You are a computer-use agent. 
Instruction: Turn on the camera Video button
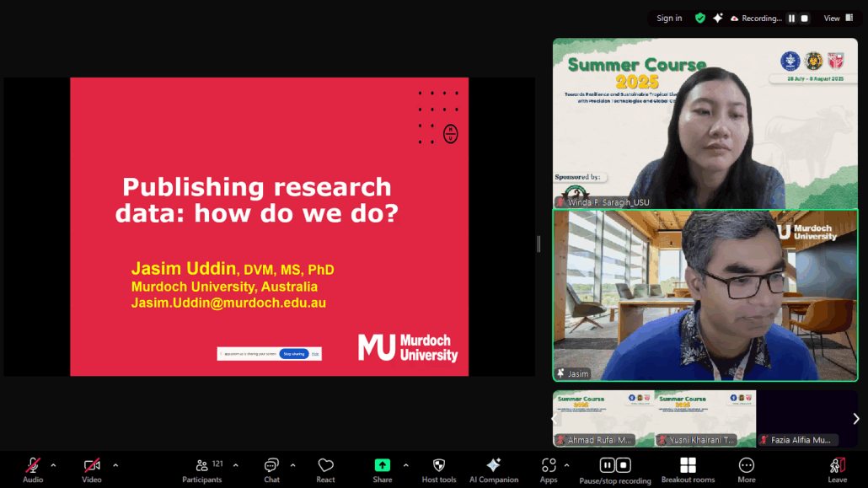click(x=92, y=469)
